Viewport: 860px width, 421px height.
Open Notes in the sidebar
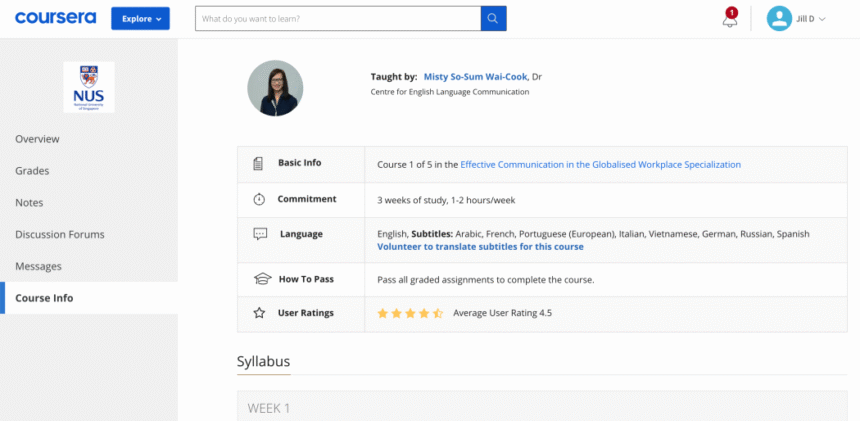tap(29, 203)
